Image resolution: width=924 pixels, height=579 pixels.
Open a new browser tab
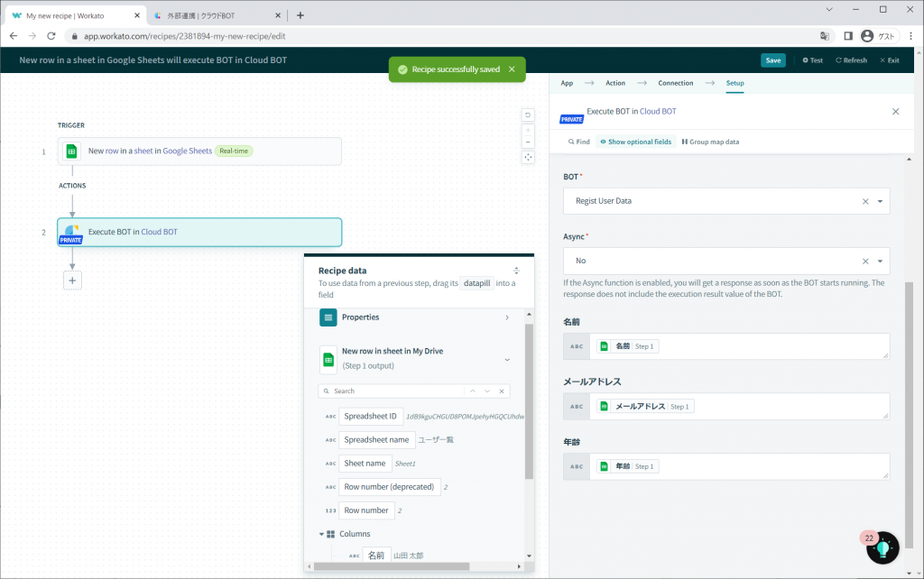[x=300, y=15]
